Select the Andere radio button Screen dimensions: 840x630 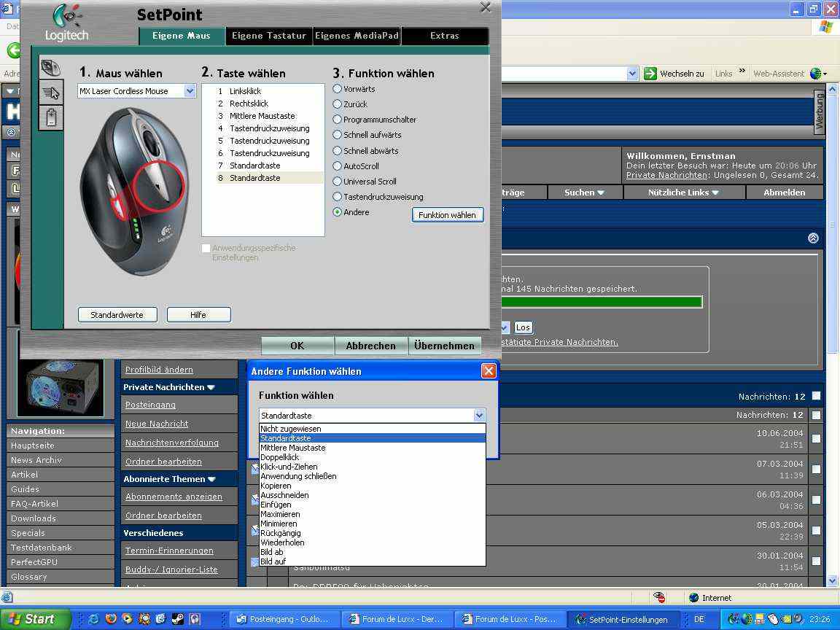click(338, 212)
